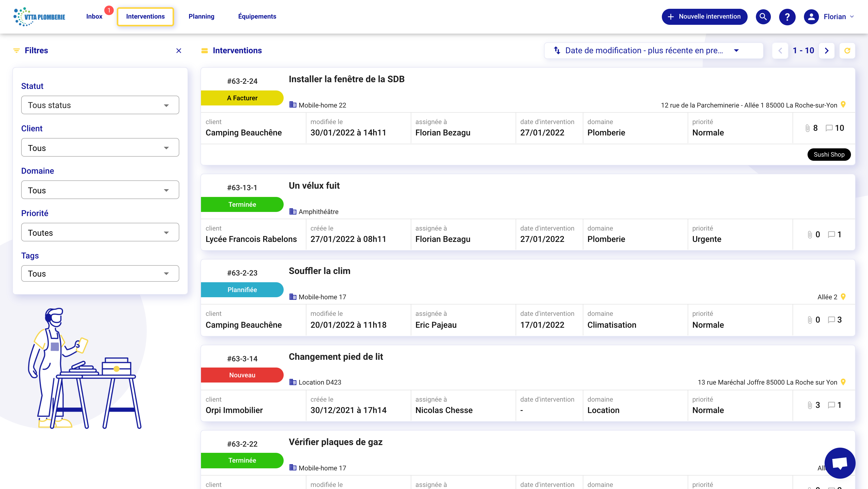Select the Interventions tab
The height and width of the screenshot is (489, 868).
pyautogui.click(x=145, y=17)
